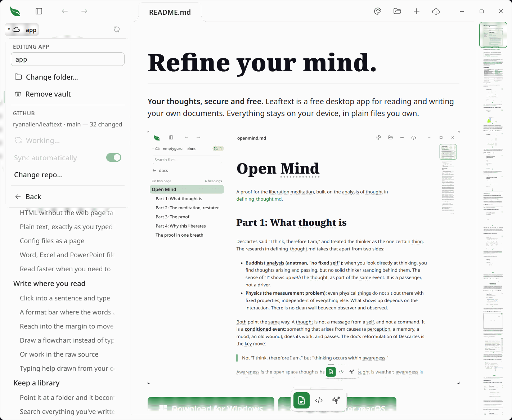Select the 'Write where you read' heading in outline
This screenshot has height=420, width=512.
point(49,283)
